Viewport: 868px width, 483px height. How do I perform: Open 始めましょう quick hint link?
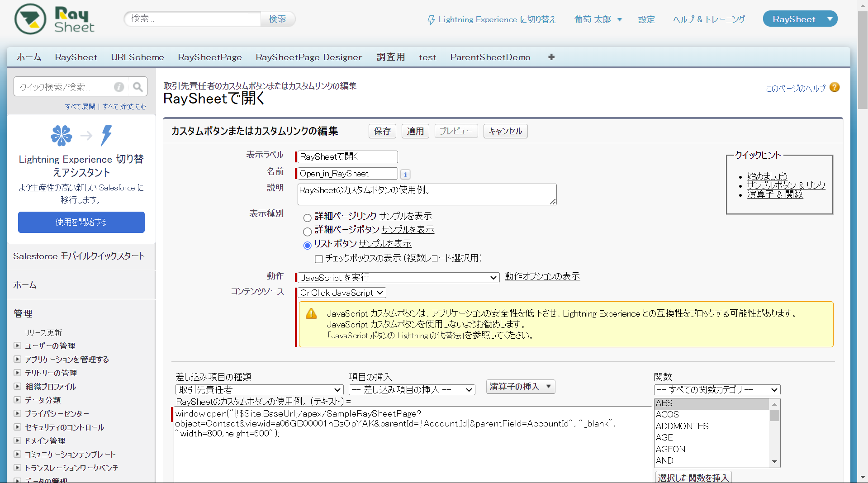pyautogui.click(x=767, y=176)
